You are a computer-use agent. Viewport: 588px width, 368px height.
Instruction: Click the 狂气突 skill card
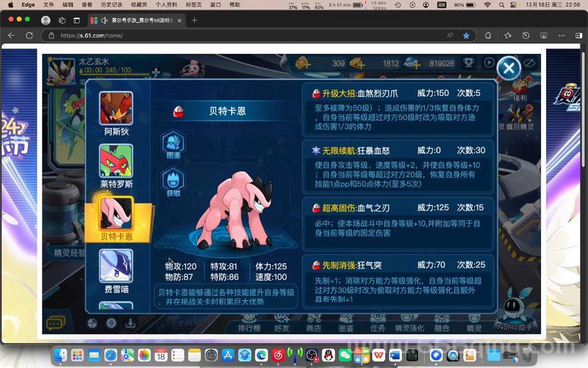(398, 281)
